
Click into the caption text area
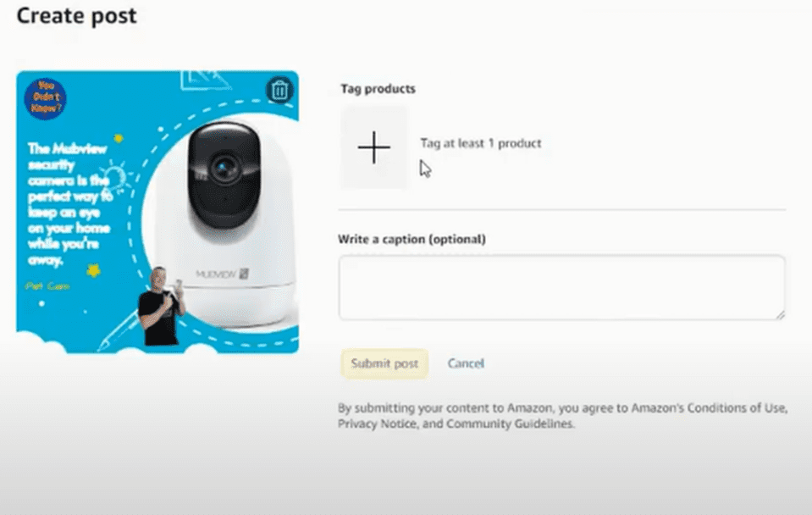[x=562, y=287]
